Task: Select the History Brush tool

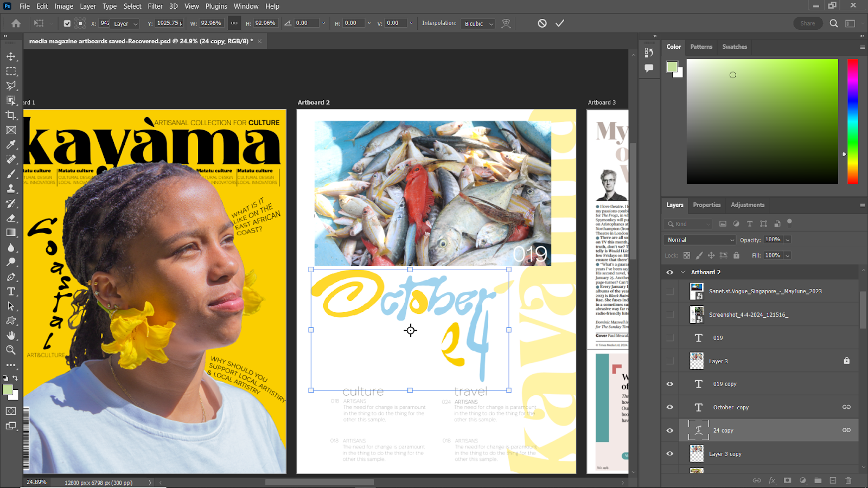Action: [x=11, y=203]
